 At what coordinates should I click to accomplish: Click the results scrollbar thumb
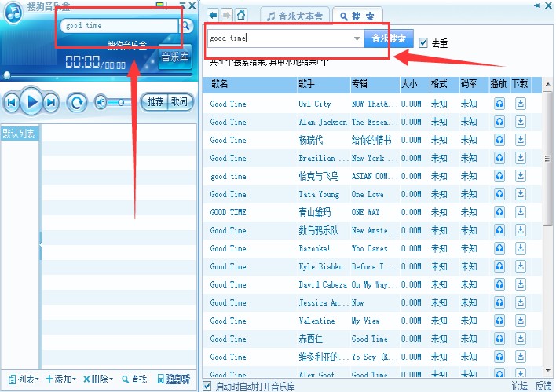tap(547, 159)
